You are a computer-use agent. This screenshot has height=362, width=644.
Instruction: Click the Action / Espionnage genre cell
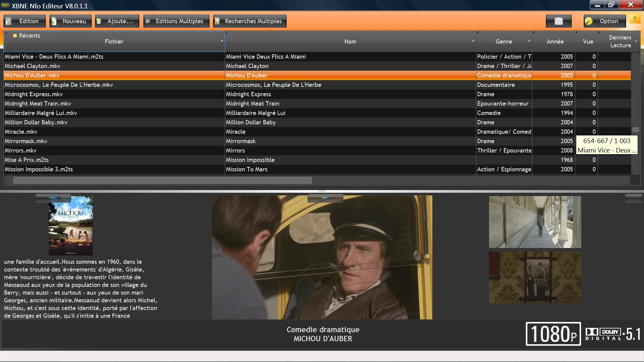(x=504, y=169)
